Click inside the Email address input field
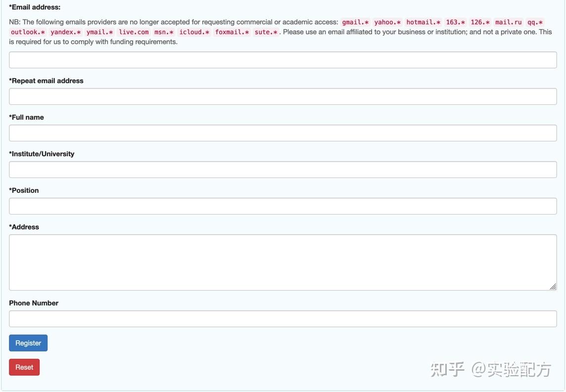 [282, 59]
